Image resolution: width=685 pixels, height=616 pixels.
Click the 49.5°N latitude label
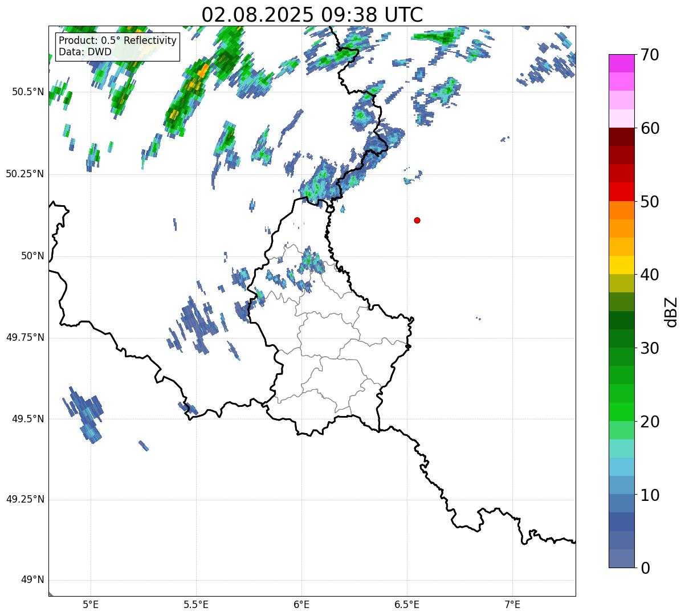pos(28,419)
